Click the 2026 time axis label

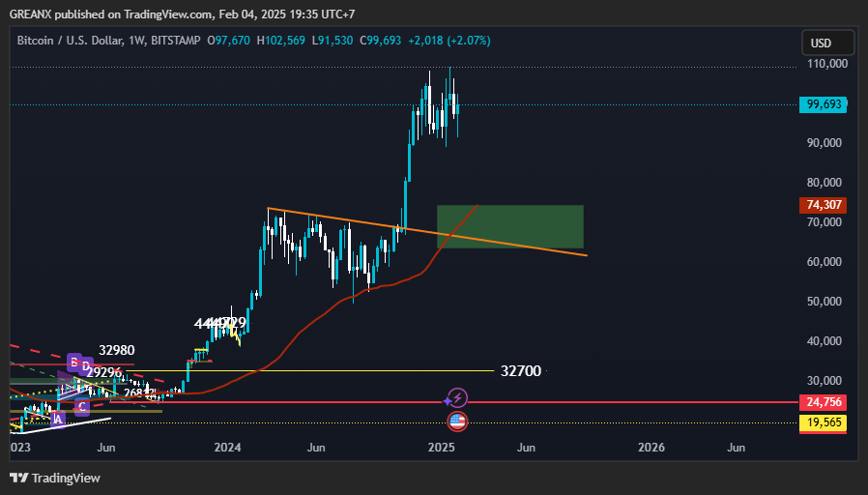651,448
